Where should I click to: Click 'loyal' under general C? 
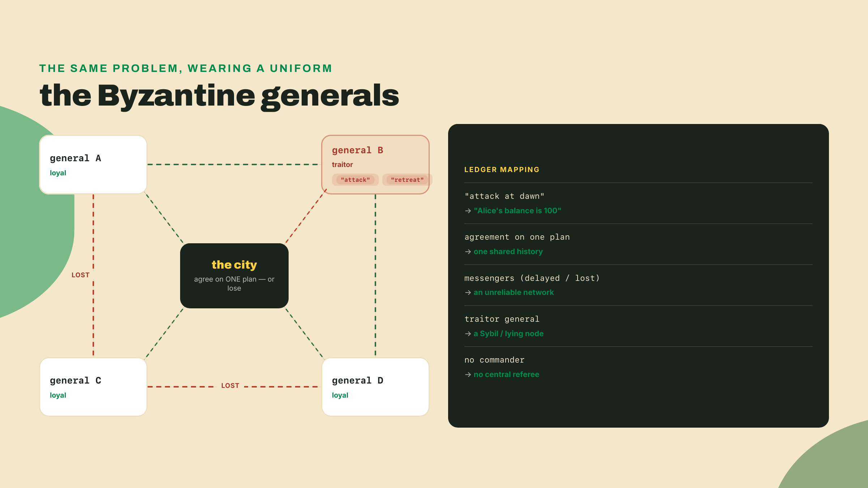(58, 395)
